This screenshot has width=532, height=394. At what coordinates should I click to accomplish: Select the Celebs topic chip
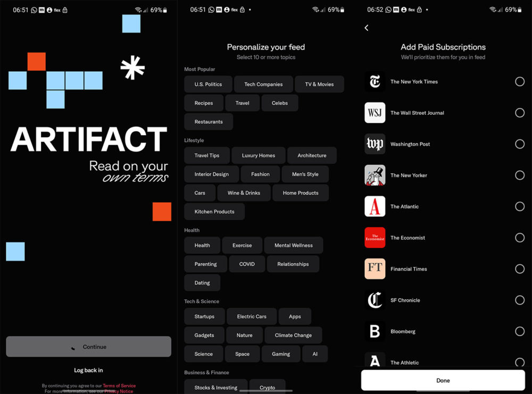(x=280, y=103)
